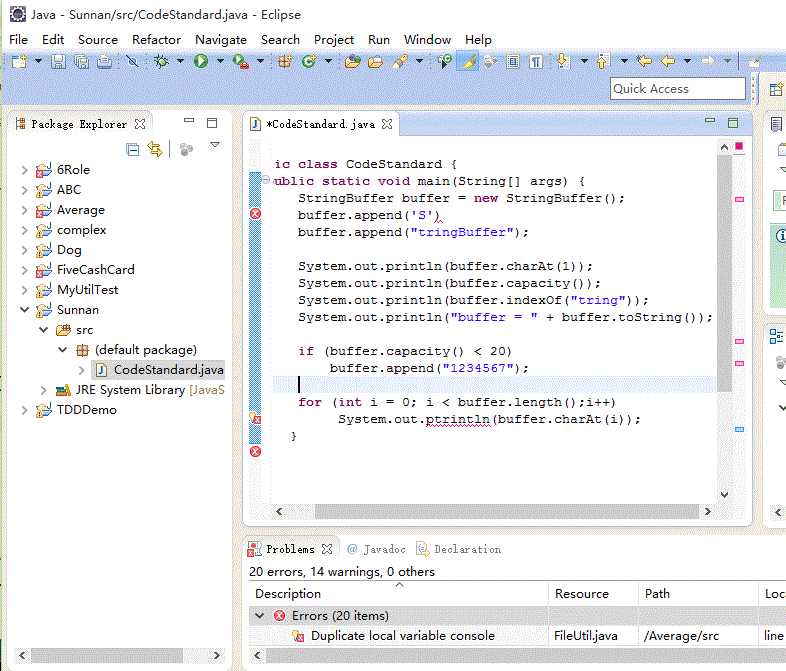Click Collapse All in Package Explorer
Screen dimensions: 786x671
click(x=132, y=149)
